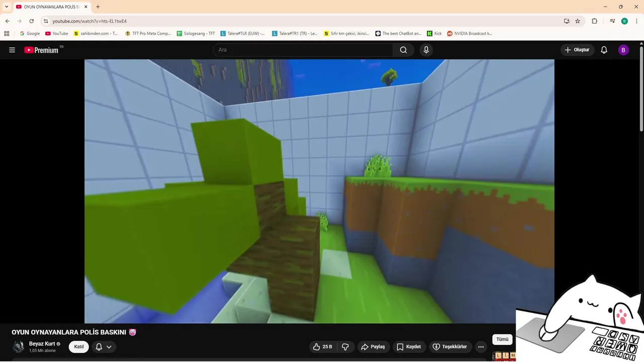The image size is (644, 362).
Task: Open the Beyaz Kurt channel name link
Action: 42,344
